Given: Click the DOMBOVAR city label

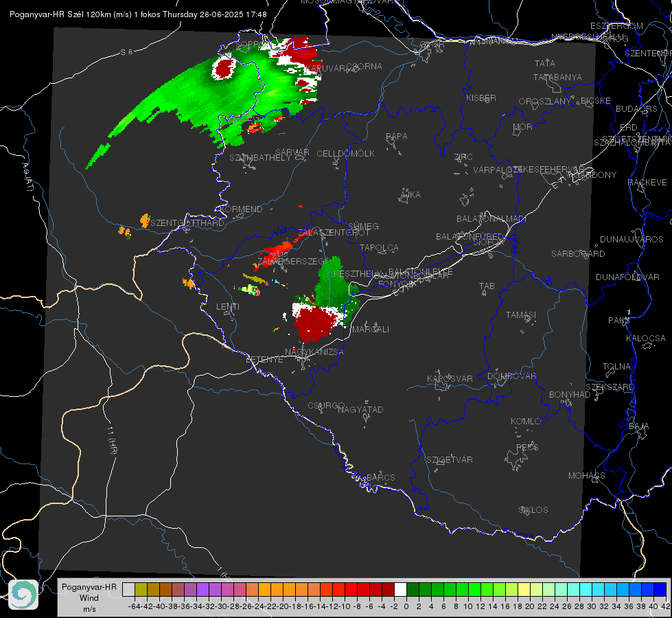Looking at the screenshot, I should coord(512,376).
